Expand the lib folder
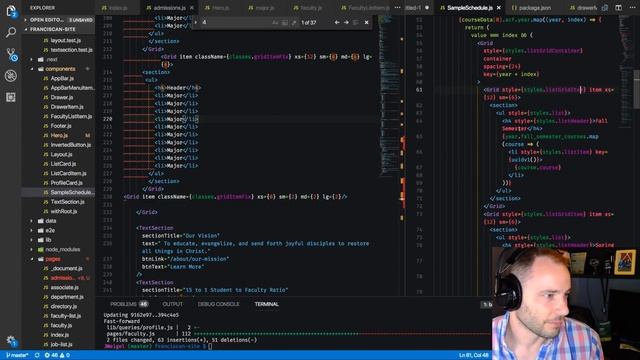The width and height of the screenshot is (640, 360). [x=58, y=240]
